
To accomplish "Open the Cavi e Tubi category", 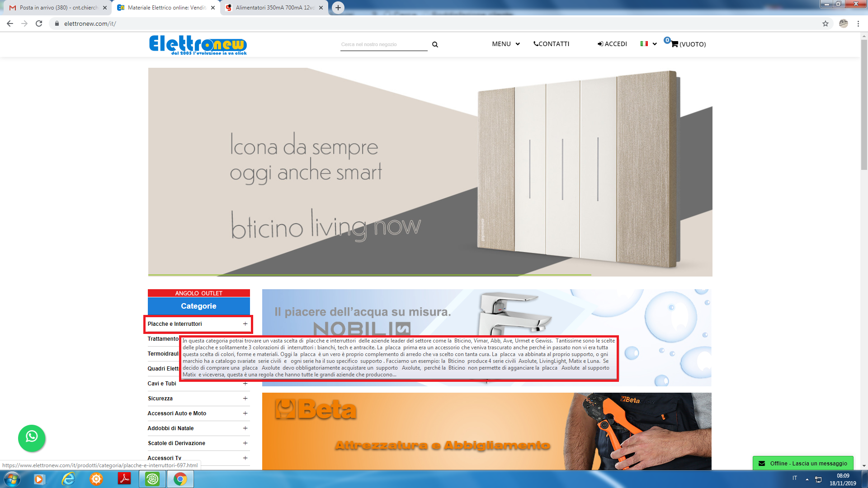I will click(x=162, y=384).
